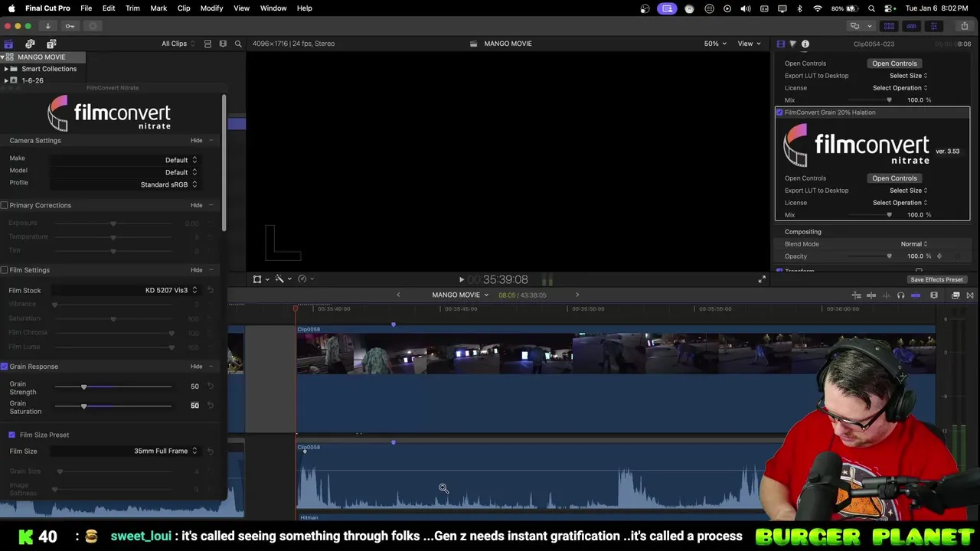
Task: Go forward in timeline history
Action: (577, 295)
